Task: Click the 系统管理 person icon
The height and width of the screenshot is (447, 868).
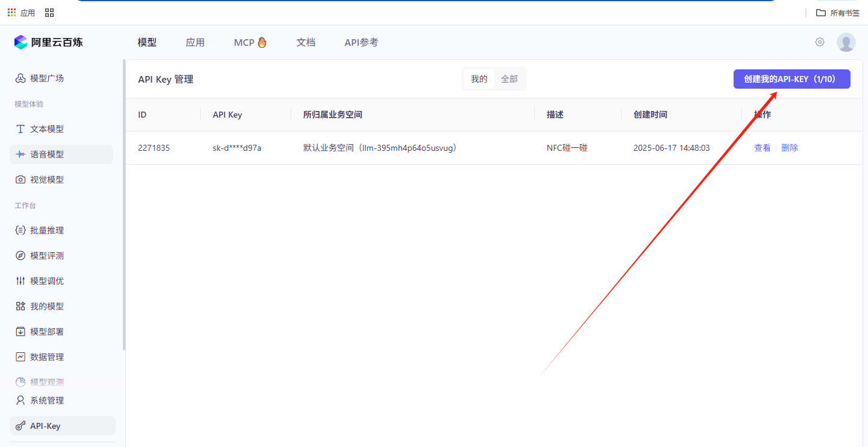Action: pos(20,401)
